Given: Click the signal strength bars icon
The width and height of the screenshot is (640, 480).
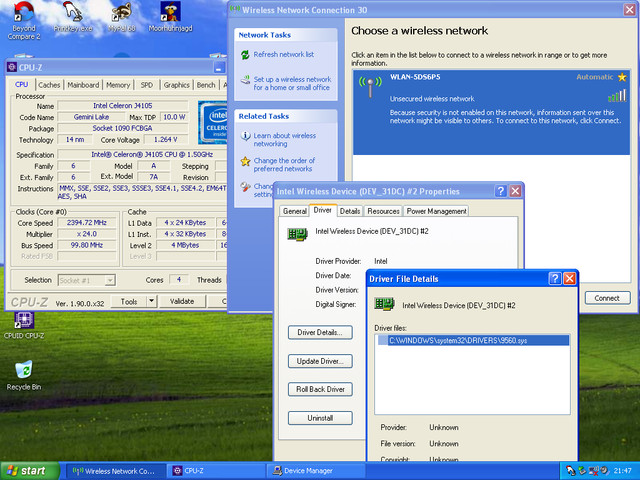Looking at the screenshot, I should [617, 96].
